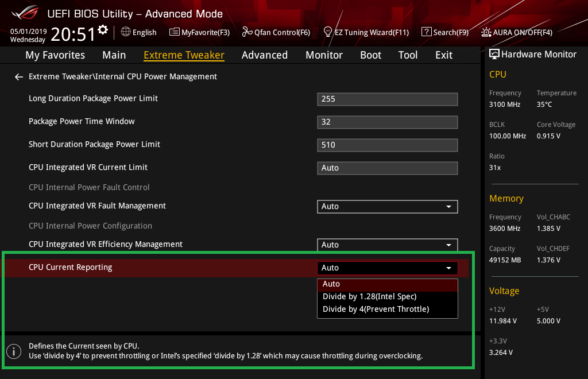
Task: Click the info icon beside the help text
Action: point(14,351)
